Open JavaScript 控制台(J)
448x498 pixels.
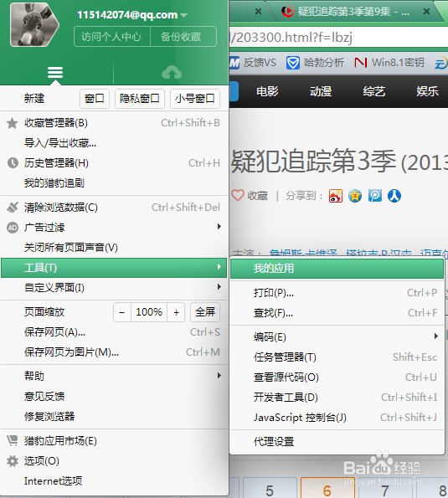point(337,417)
